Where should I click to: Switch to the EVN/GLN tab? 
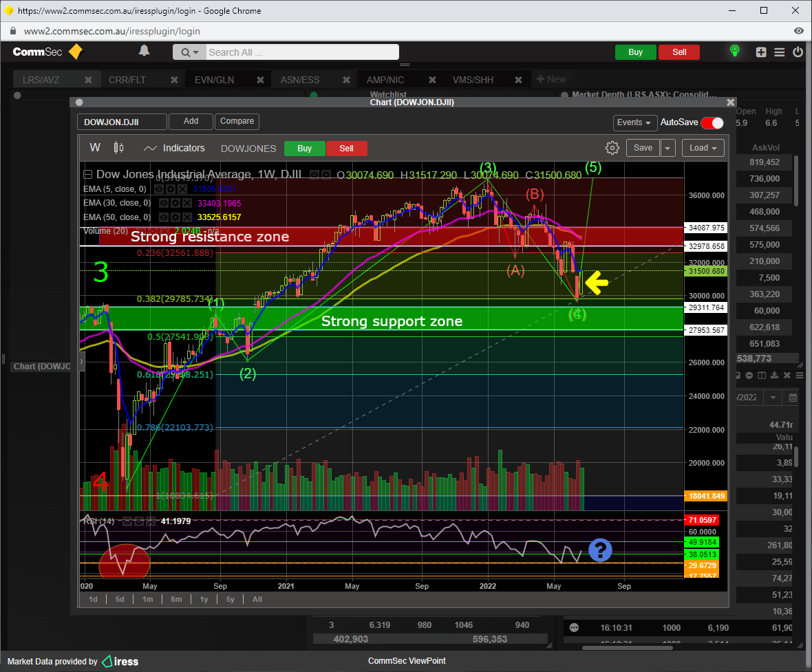click(x=214, y=80)
